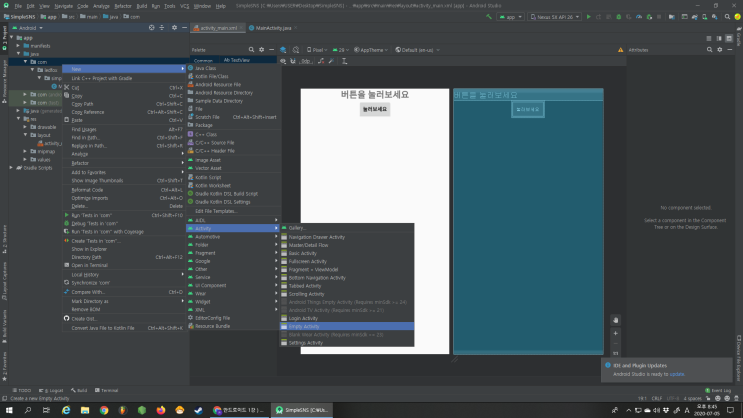Switch to the Split view mode icon

(x=719, y=39)
